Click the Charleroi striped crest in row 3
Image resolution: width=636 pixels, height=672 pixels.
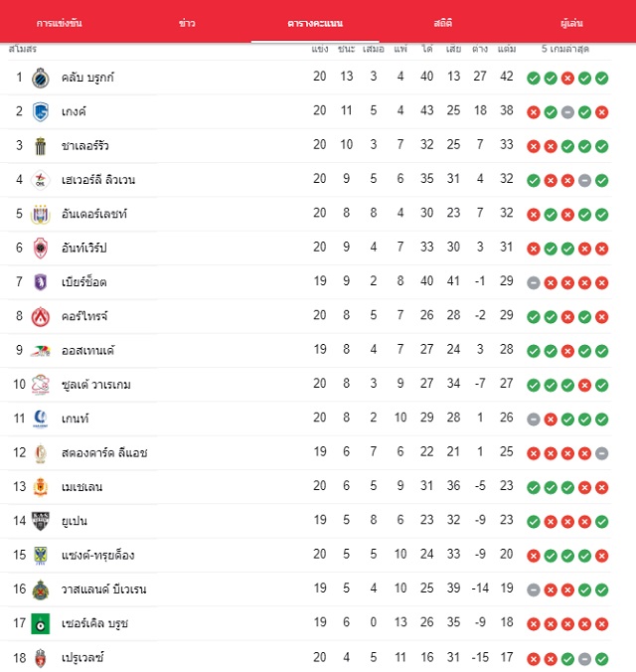coord(41,146)
